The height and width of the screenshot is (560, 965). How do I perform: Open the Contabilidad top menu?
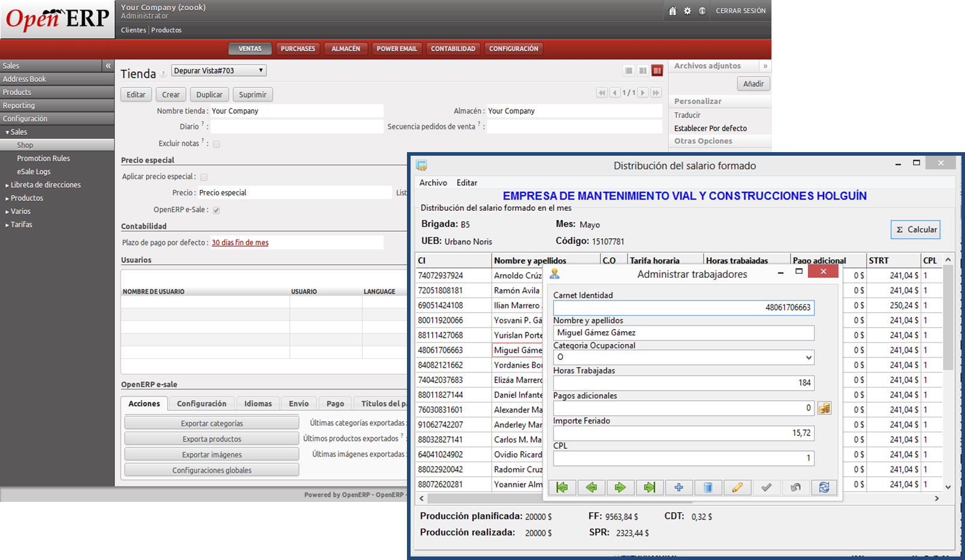pyautogui.click(x=453, y=49)
